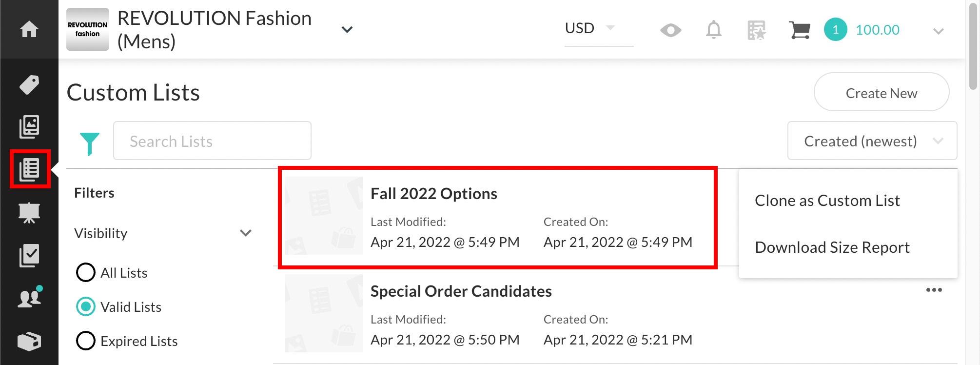Image resolution: width=980 pixels, height=365 pixels.
Task: Select the Valid Lists radio button
Action: coord(86,306)
